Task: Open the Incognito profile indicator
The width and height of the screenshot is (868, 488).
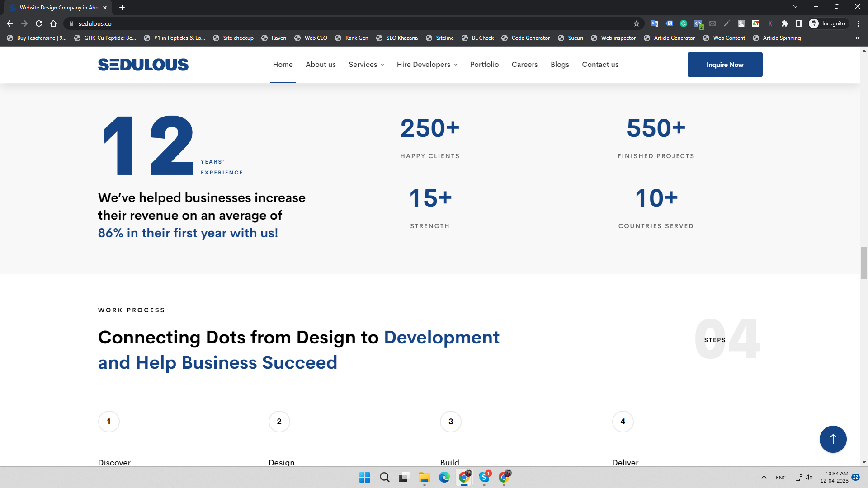Action: tap(828, 23)
